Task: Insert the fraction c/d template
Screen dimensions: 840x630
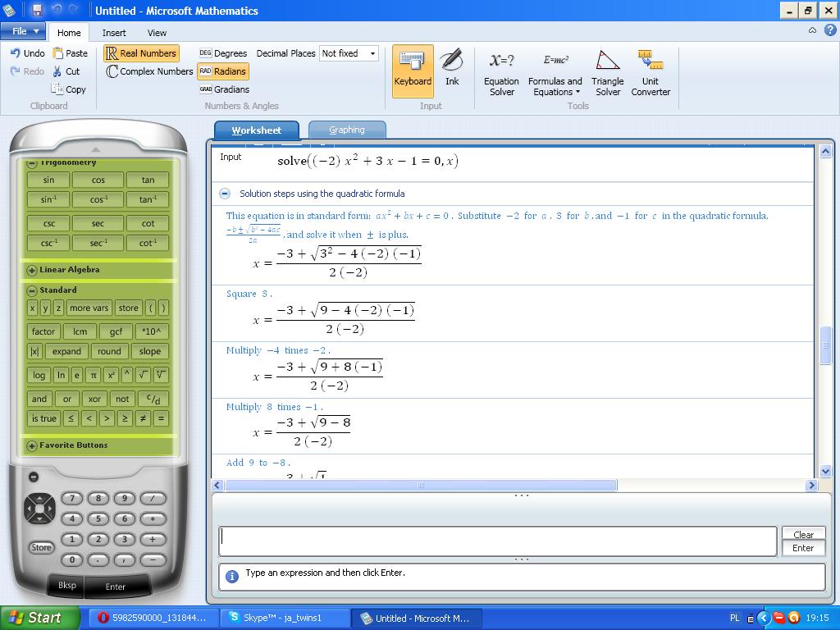Action: pos(153,399)
